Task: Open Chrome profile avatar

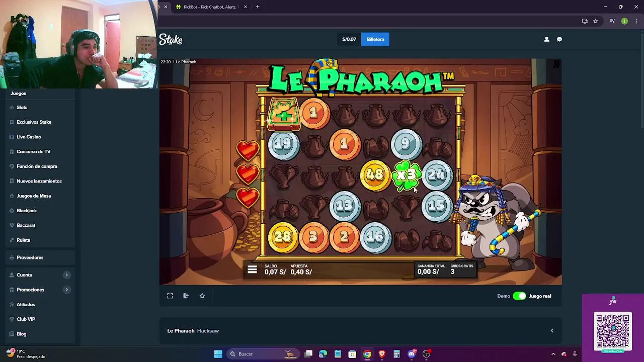Action: [624, 21]
